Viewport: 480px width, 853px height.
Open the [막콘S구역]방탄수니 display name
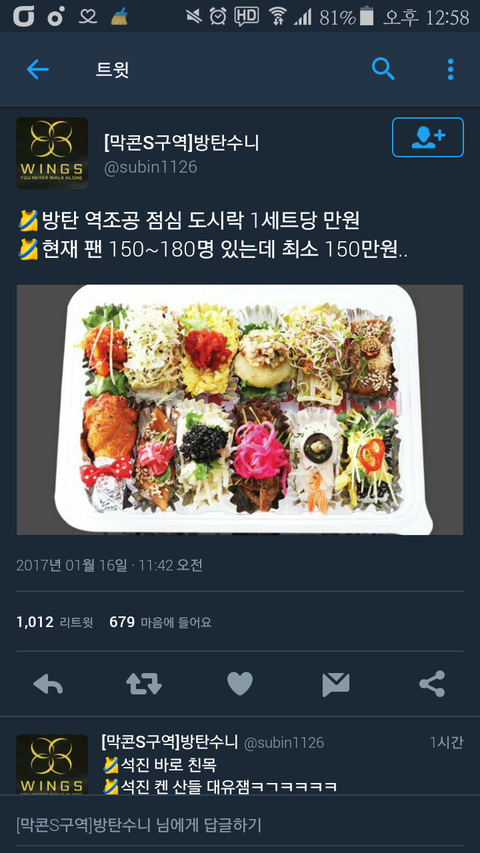click(x=182, y=143)
